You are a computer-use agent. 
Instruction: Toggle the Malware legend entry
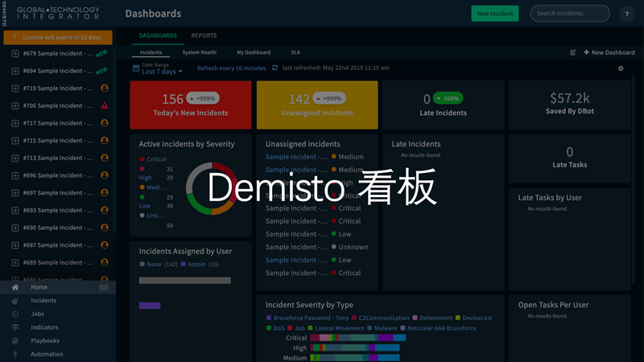(382, 328)
